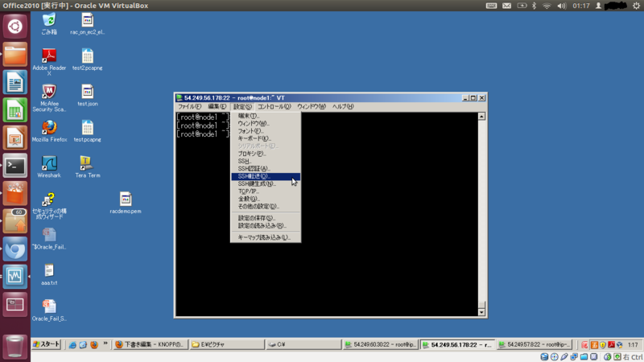
Task: Choose SSH... menu entry
Action: coord(266,162)
